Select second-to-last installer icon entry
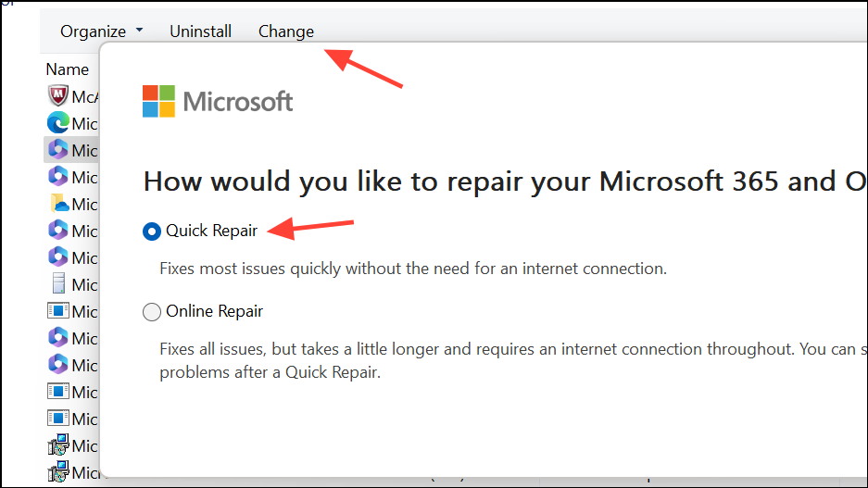The height and width of the screenshot is (488, 868). 58,445
